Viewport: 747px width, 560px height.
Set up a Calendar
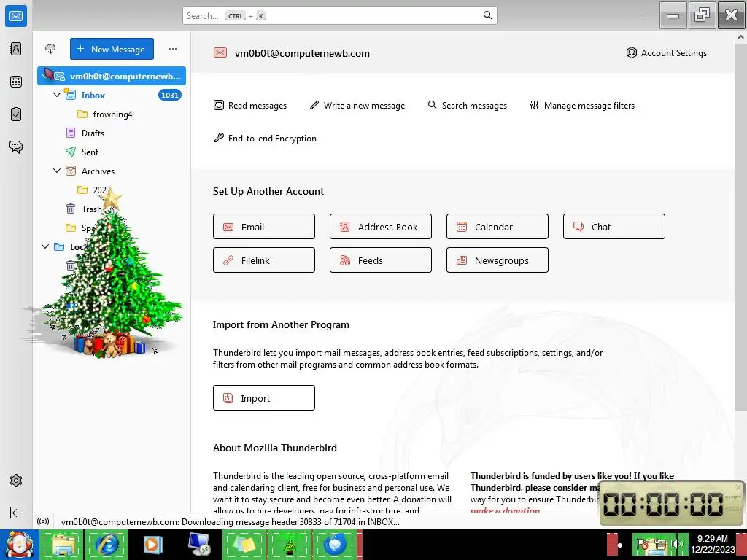[x=498, y=227]
